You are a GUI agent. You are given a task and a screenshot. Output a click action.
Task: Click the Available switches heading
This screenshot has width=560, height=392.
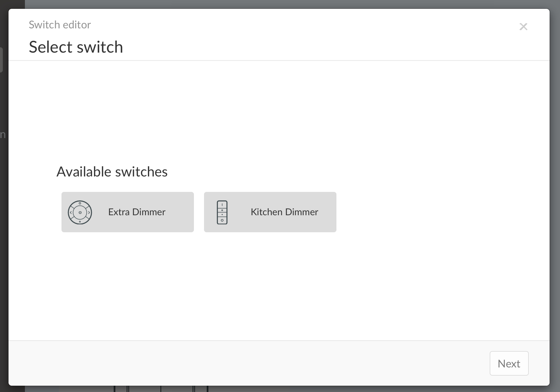point(112,172)
